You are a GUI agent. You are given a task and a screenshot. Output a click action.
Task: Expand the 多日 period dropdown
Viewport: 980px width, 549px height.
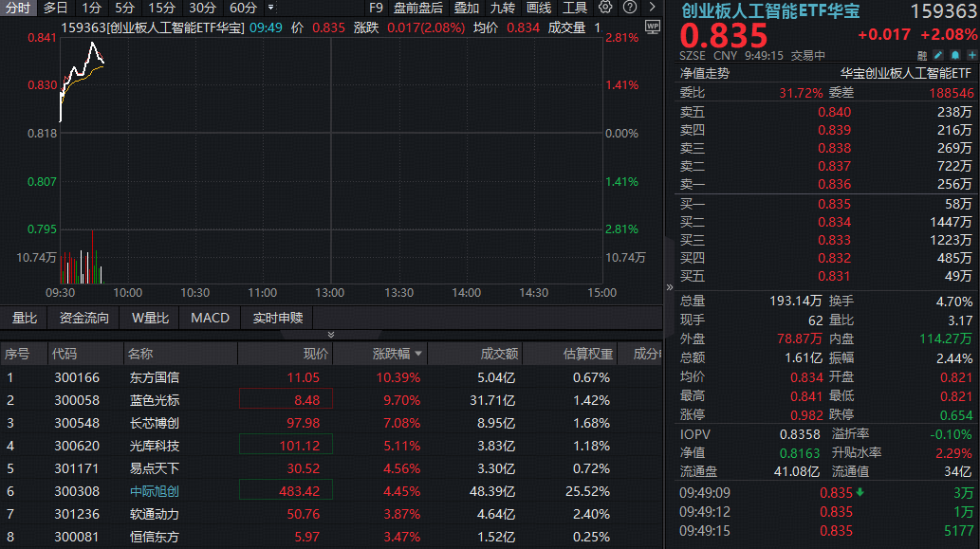click(x=53, y=8)
